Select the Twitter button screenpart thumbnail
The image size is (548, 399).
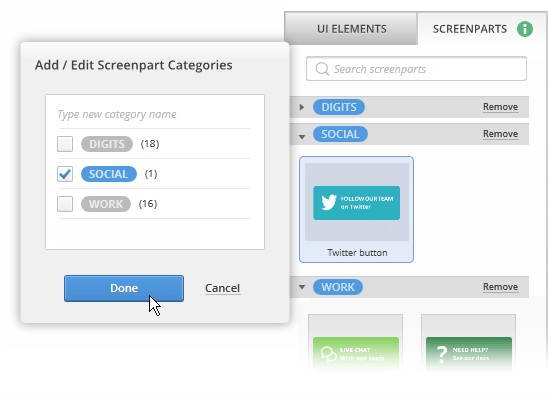356,209
